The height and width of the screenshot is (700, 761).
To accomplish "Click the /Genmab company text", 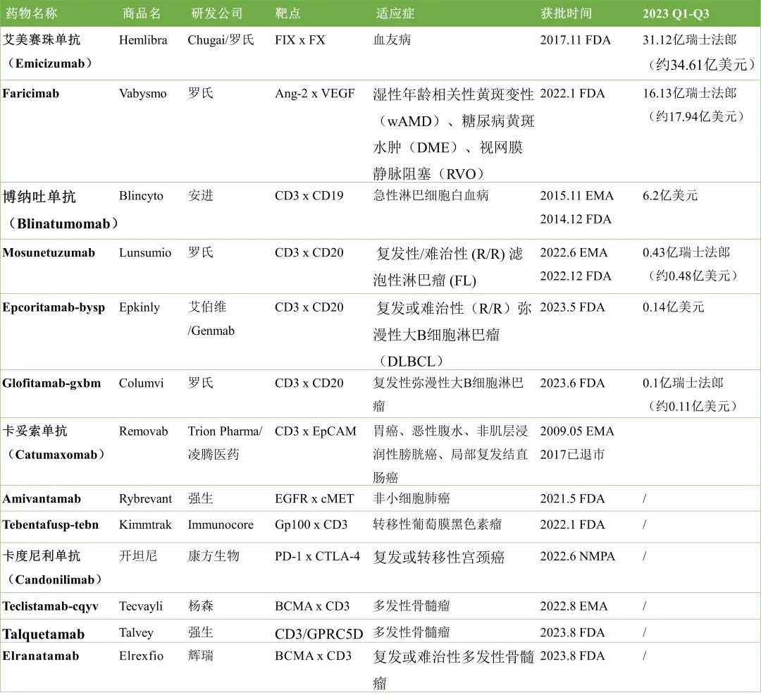I will point(211,331).
